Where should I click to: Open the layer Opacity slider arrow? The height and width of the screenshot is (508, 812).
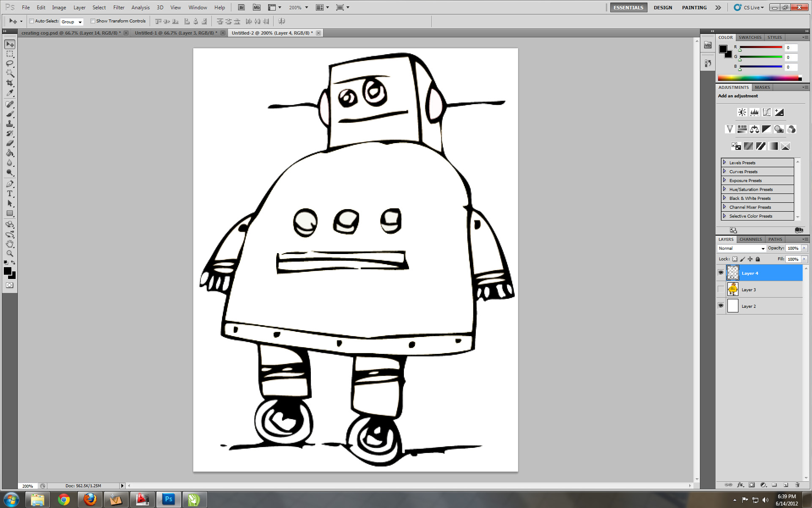(x=804, y=248)
